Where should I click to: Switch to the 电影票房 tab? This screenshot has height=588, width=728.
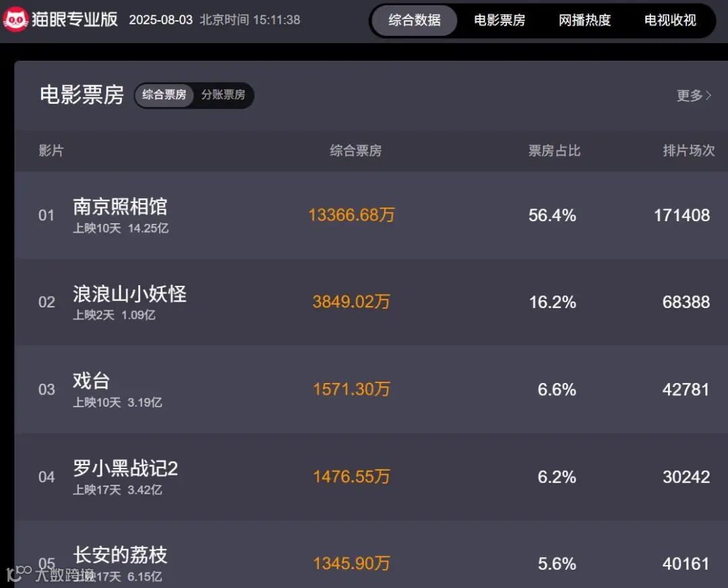tap(499, 20)
